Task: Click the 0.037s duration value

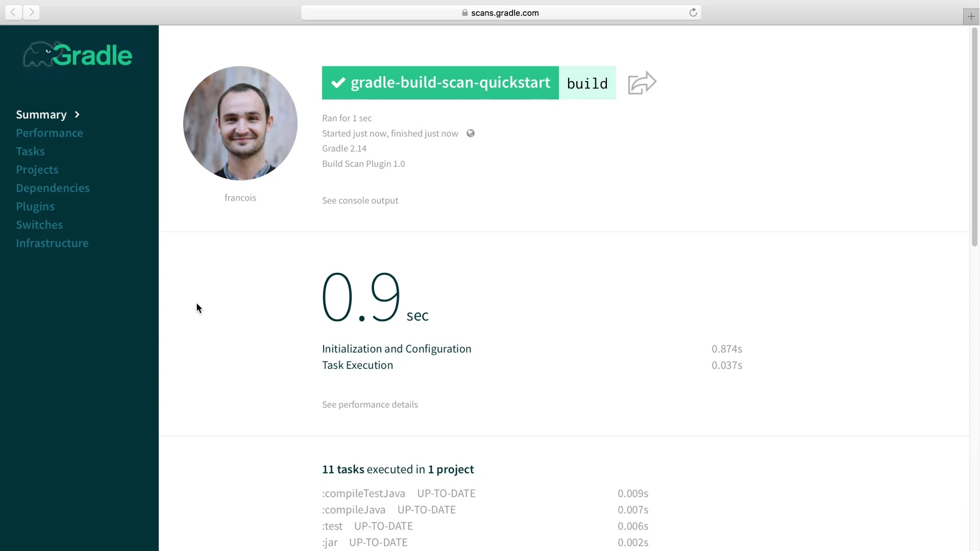Action: click(727, 365)
